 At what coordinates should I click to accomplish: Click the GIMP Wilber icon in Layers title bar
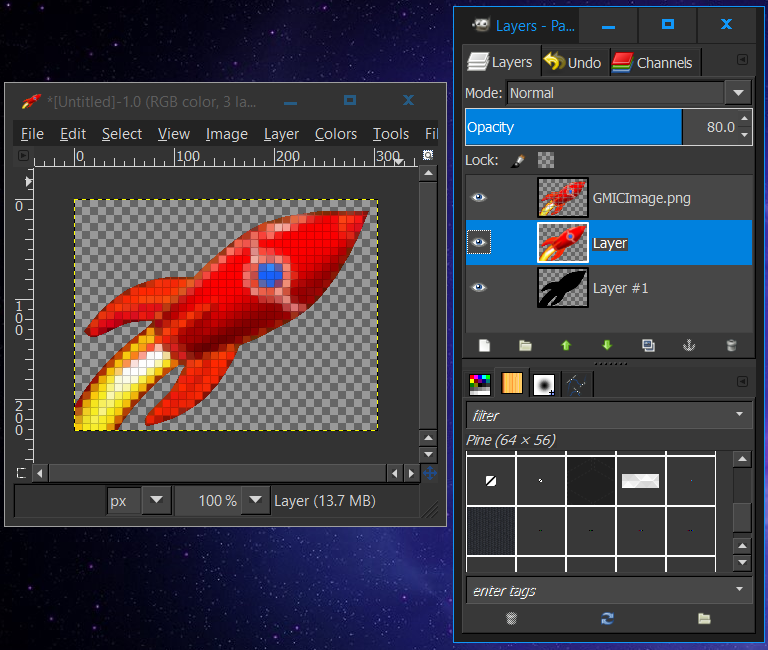click(x=481, y=25)
